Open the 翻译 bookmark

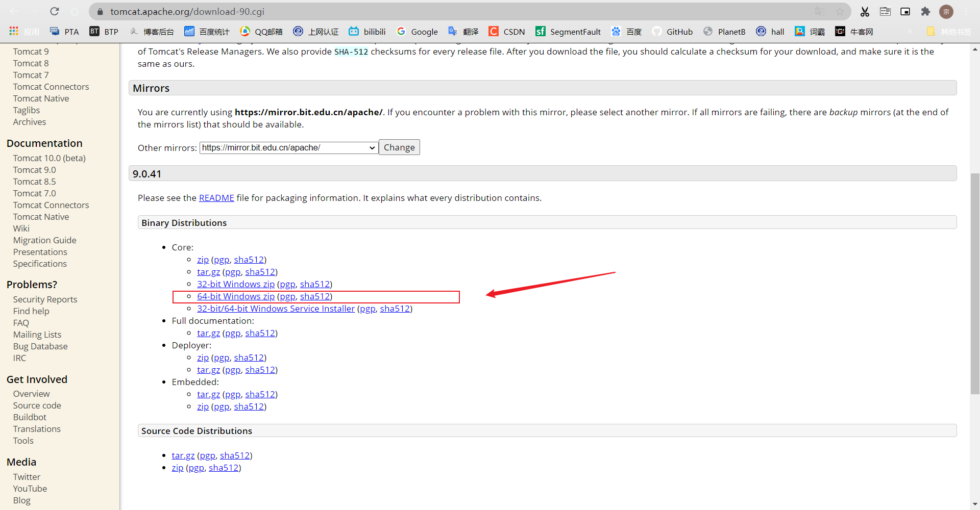(463, 32)
